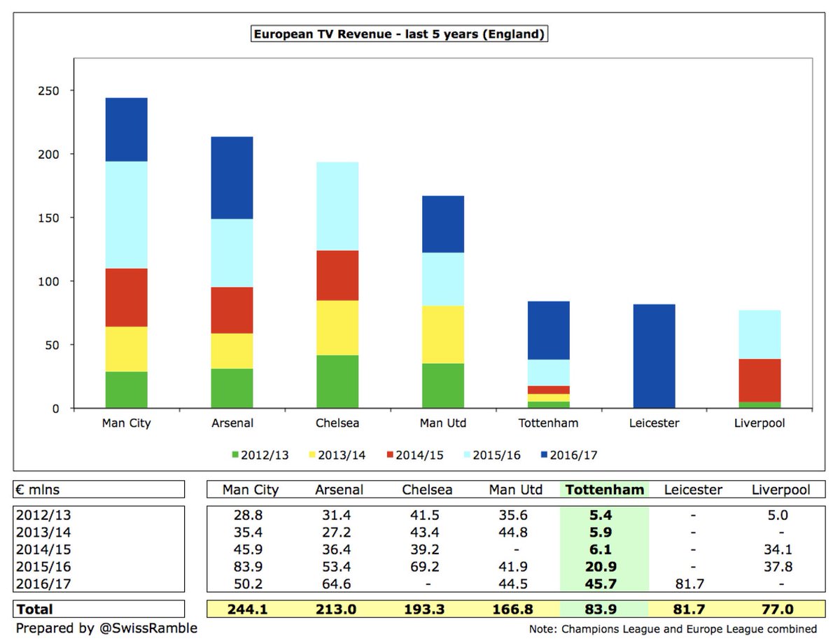Click the Champions League and Europe League note
The width and height of the screenshot is (840, 641).
(673, 629)
